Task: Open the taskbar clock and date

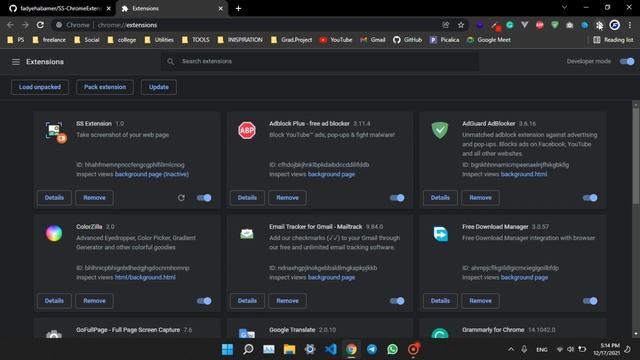Action: [x=607, y=349]
